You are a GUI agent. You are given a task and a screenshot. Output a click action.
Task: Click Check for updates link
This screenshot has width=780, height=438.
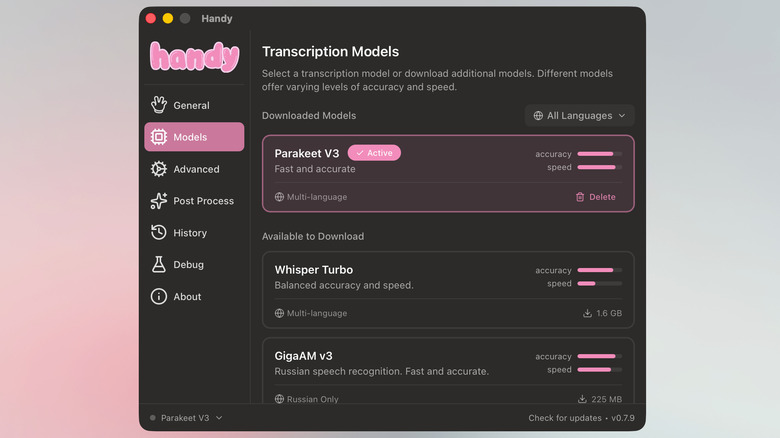point(565,418)
